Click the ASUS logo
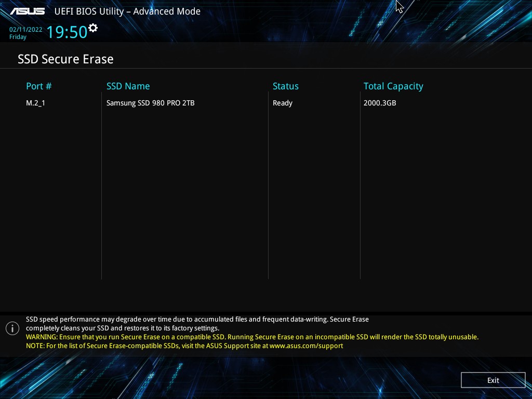Image resolution: width=532 pixels, height=399 pixels. coord(27,11)
